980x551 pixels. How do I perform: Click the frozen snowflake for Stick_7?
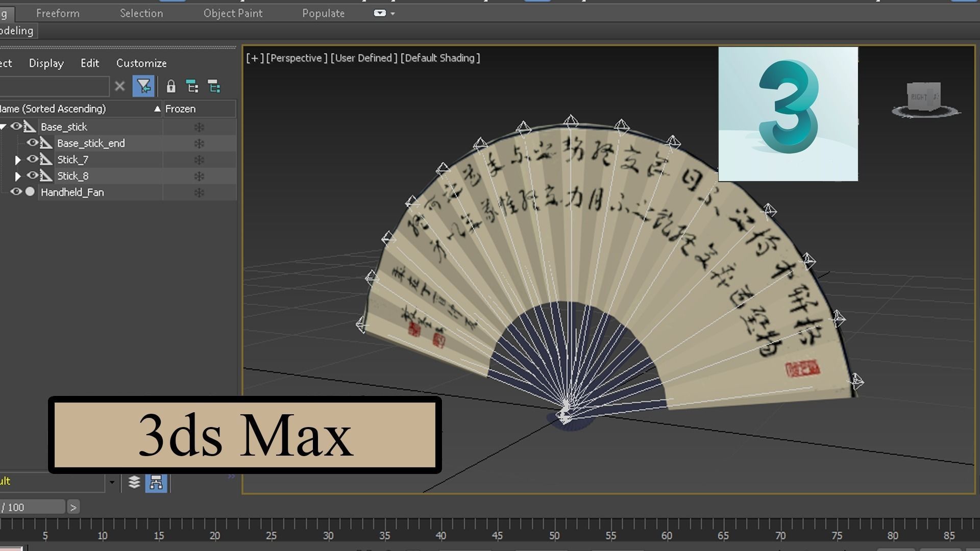(199, 160)
